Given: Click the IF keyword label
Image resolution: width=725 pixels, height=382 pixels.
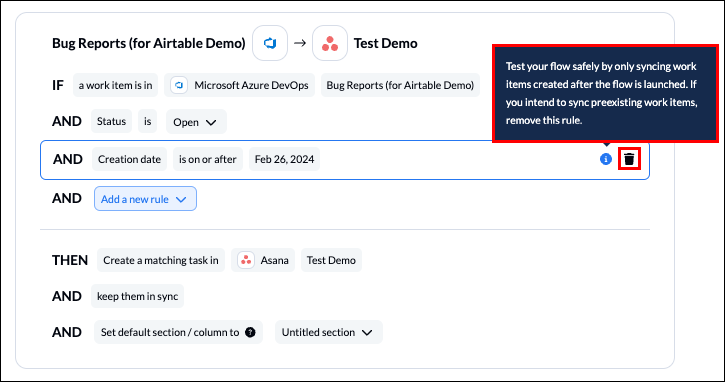Looking at the screenshot, I should 58,86.
